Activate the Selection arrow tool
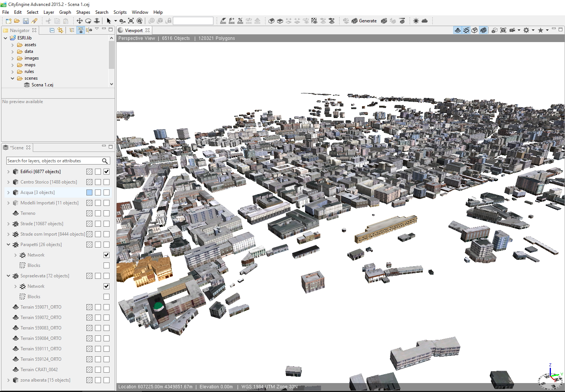This screenshot has width=565, height=392. pos(109,21)
